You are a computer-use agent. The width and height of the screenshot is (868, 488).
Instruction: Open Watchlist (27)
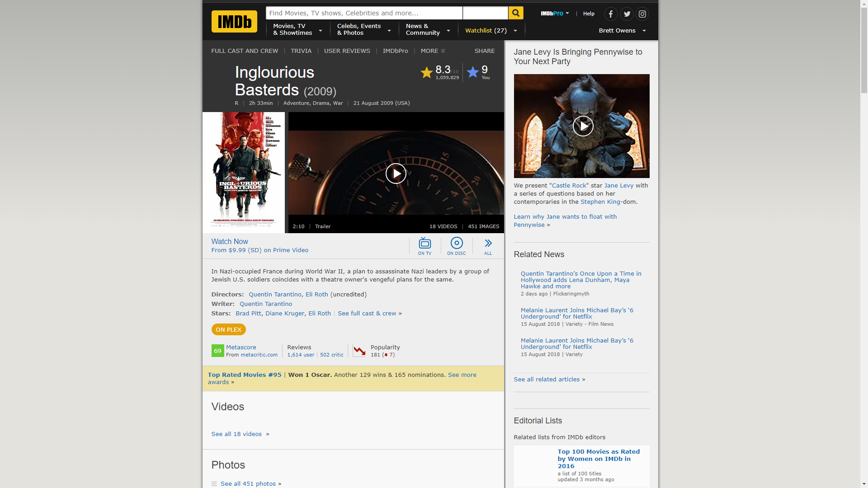click(x=486, y=31)
